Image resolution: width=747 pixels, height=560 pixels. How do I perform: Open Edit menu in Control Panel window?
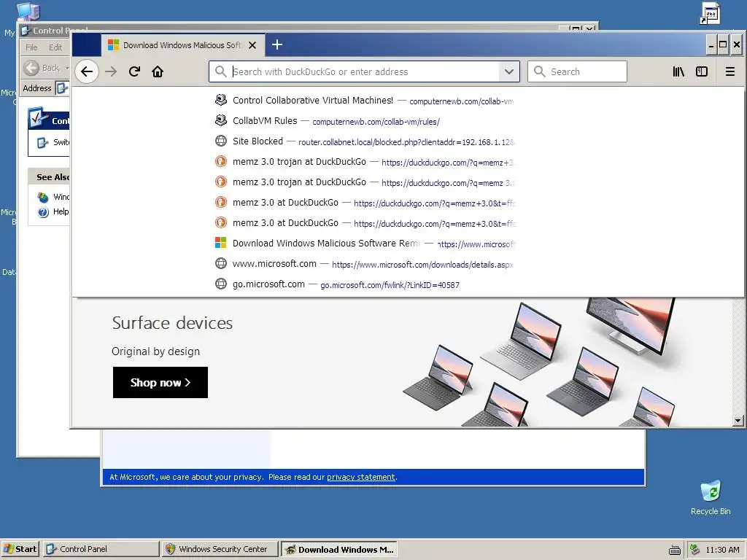coord(55,47)
